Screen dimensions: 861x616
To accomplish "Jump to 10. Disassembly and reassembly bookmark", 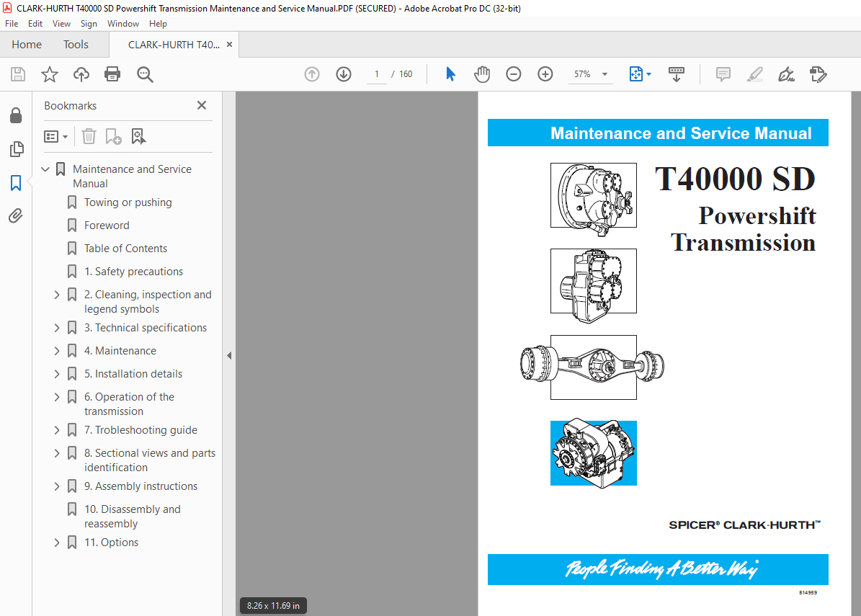I will click(133, 517).
